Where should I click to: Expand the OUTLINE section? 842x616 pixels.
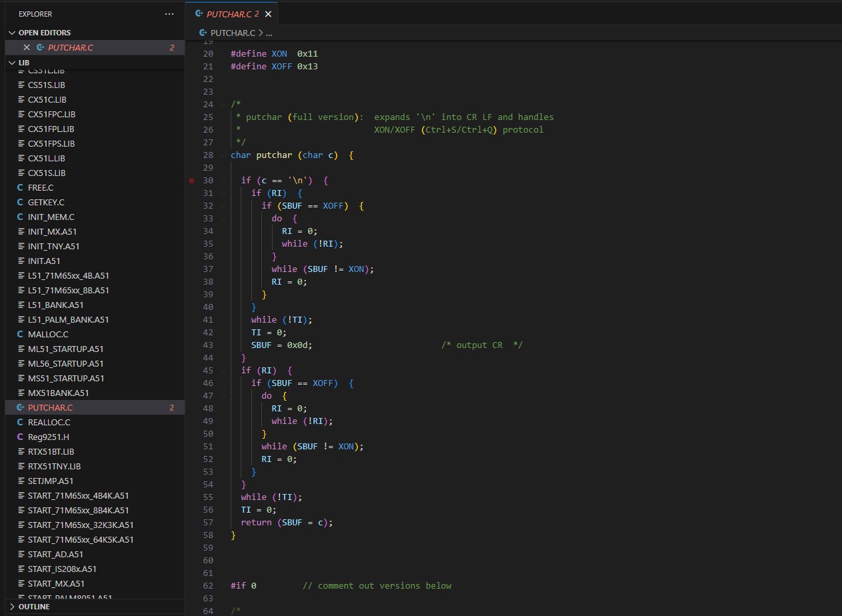[x=11, y=607]
